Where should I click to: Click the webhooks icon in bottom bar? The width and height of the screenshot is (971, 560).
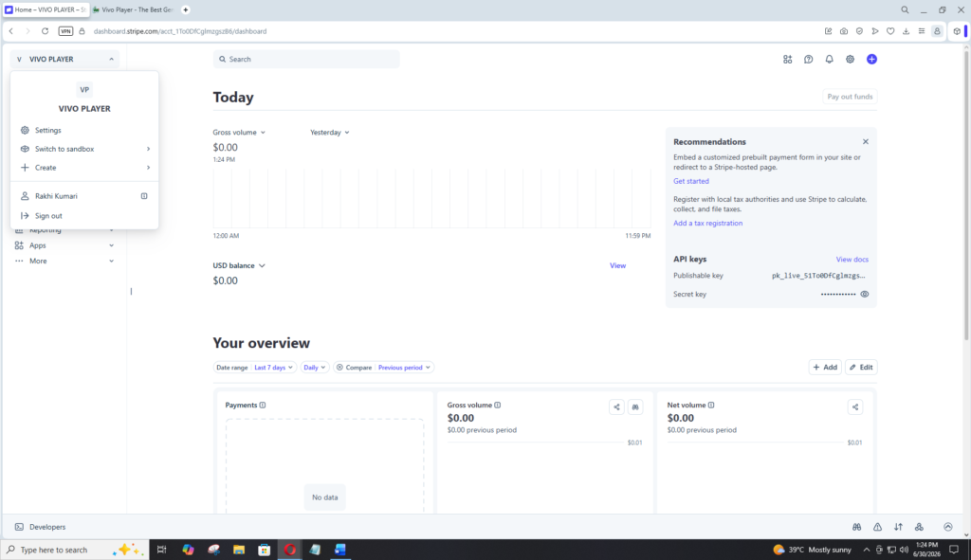(919, 527)
